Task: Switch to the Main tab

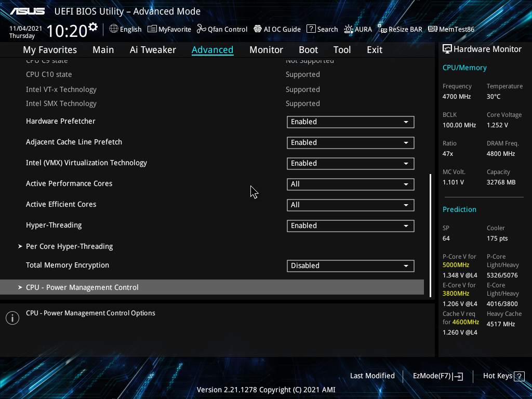Action: [x=103, y=49]
